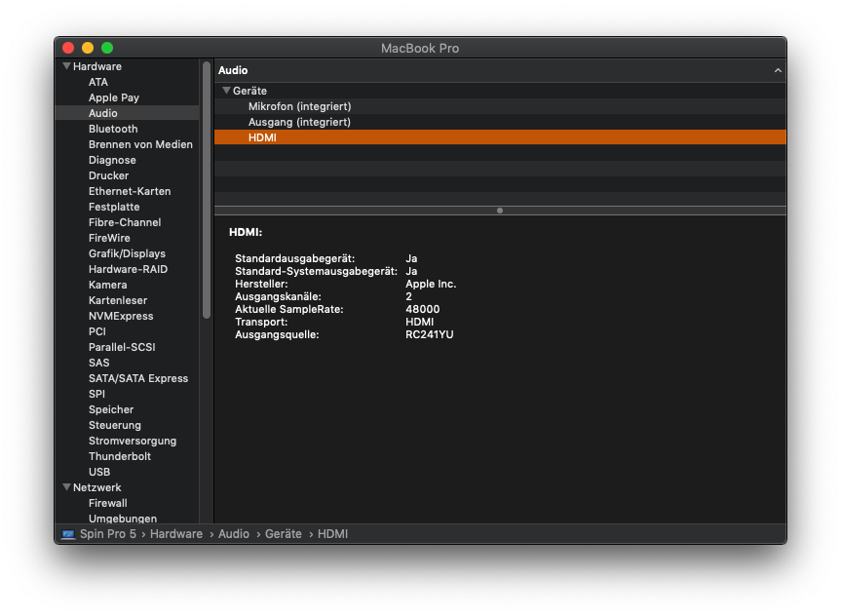
Task: Select USB in the hardware list
Action: pyautogui.click(x=99, y=472)
